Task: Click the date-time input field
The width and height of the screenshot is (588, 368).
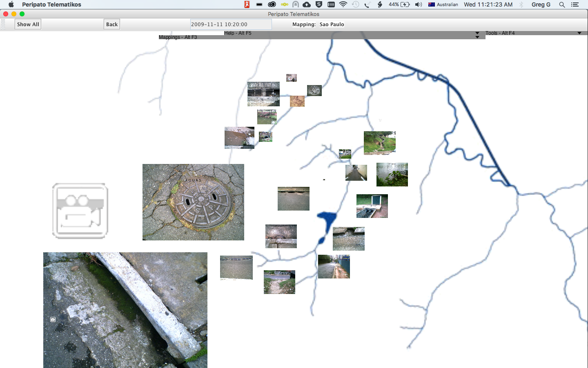Action: coord(231,25)
